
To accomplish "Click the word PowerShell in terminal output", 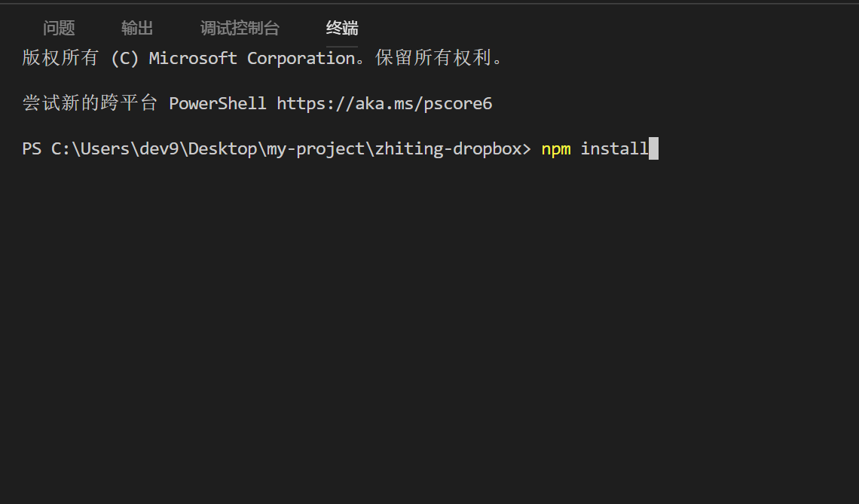I will (218, 103).
